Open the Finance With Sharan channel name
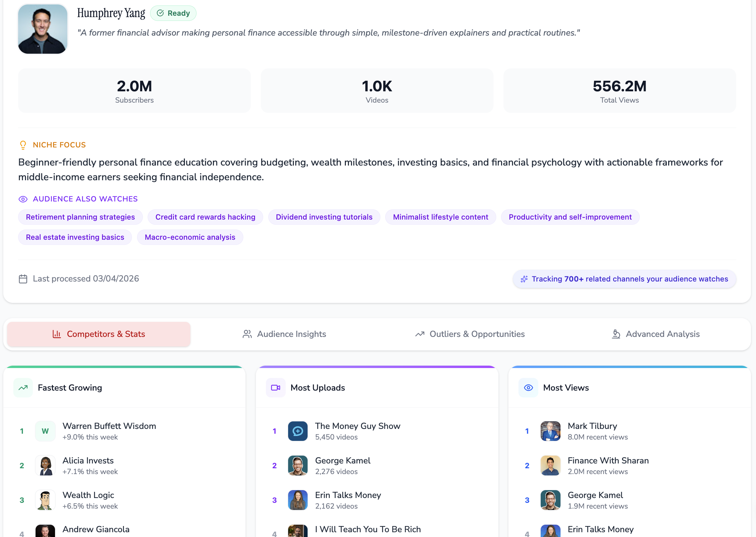This screenshot has width=756, height=537. pos(608,460)
